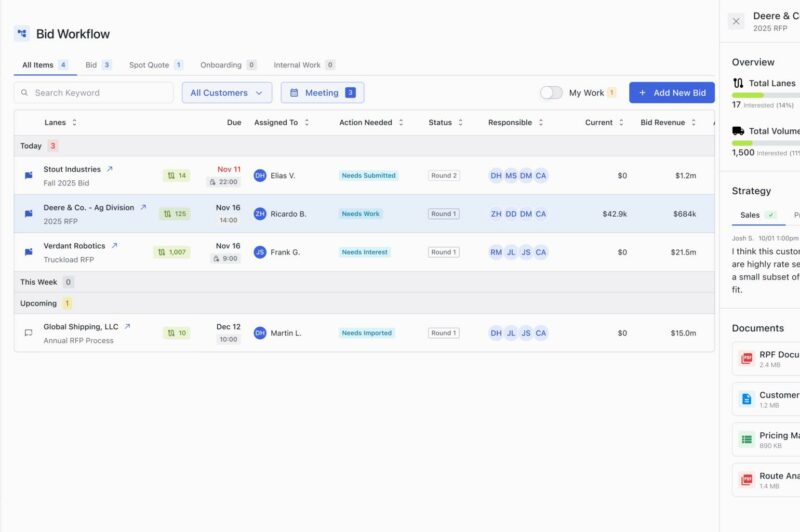Screen dimensions: 800x532
Task: Open Stout Industries external link arrow
Action: [x=109, y=169]
